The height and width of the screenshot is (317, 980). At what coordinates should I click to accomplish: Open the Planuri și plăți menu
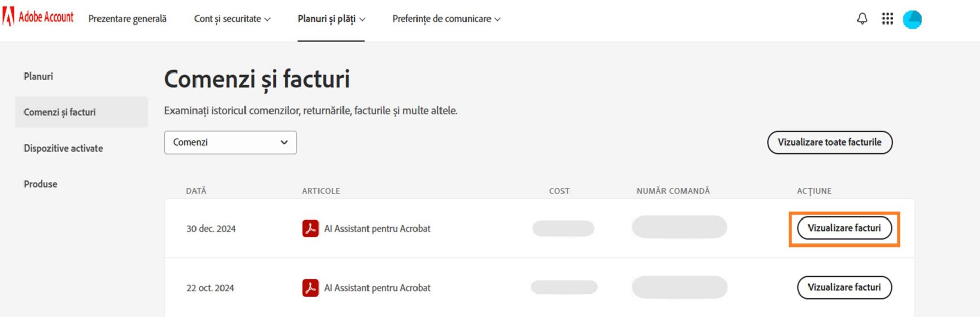point(331,19)
